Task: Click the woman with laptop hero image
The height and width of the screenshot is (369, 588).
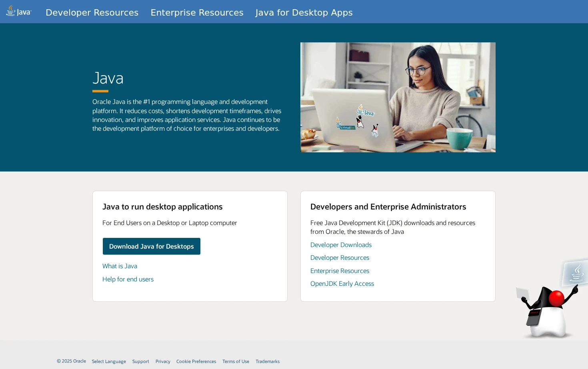Action: click(x=398, y=97)
